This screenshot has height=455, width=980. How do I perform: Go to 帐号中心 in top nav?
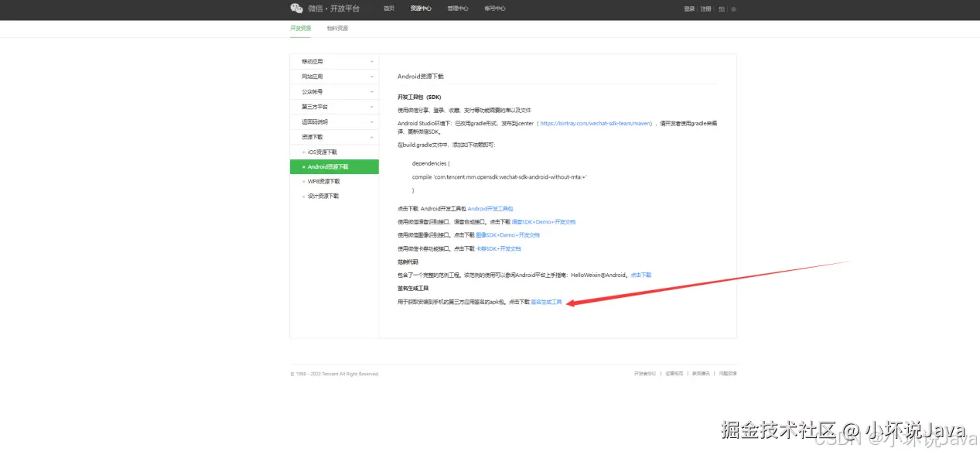tap(495, 9)
